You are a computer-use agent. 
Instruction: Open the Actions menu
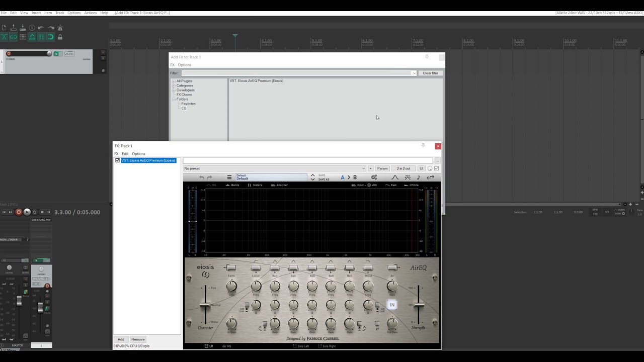click(x=90, y=13)
